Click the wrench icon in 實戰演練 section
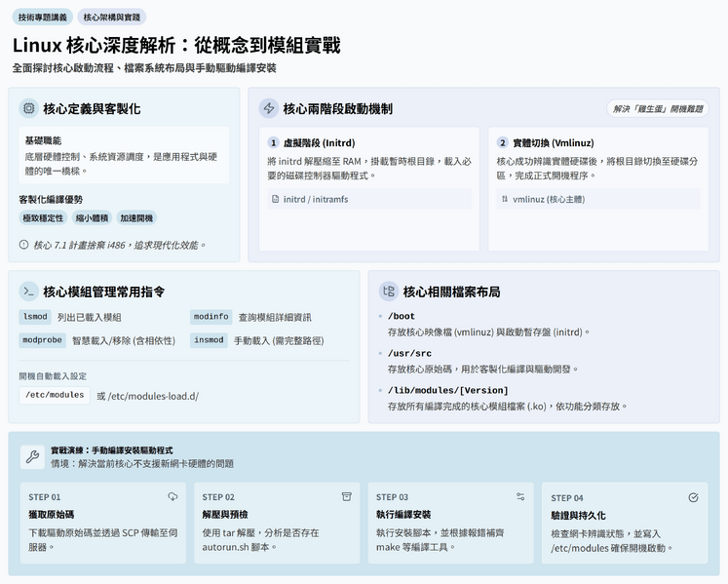The image size is (728, 584). 32,456
